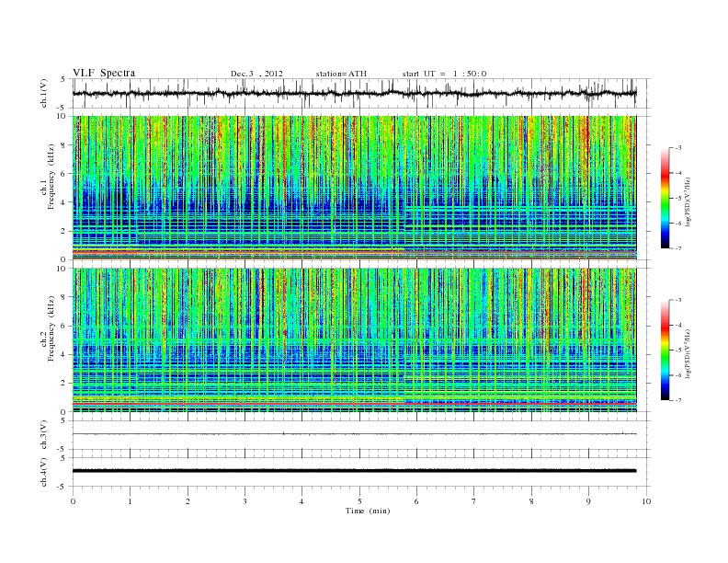This screenshot has height=563, width=728.
Task: Click the log(PSD) label beside ch.1 color bar
Action: click(x=688, y=201)
